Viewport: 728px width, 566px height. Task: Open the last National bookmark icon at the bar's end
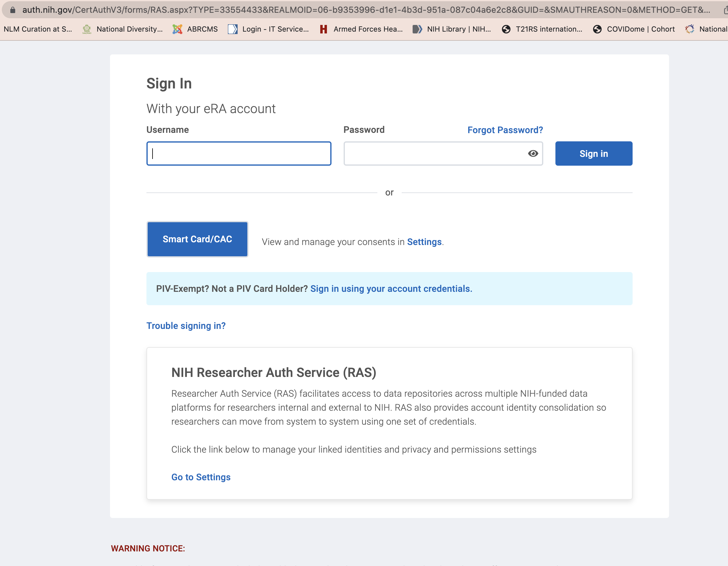[689, 29]
